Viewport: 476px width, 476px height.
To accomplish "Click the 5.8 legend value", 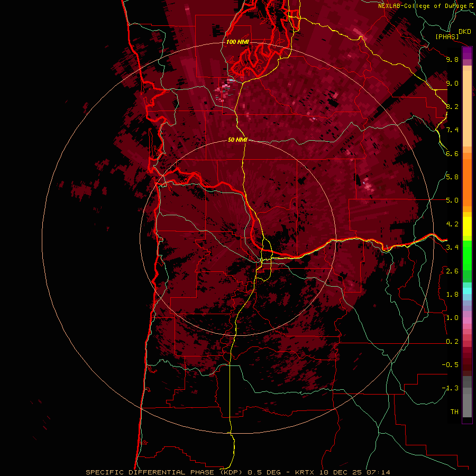I will click(x=452, y=177).
